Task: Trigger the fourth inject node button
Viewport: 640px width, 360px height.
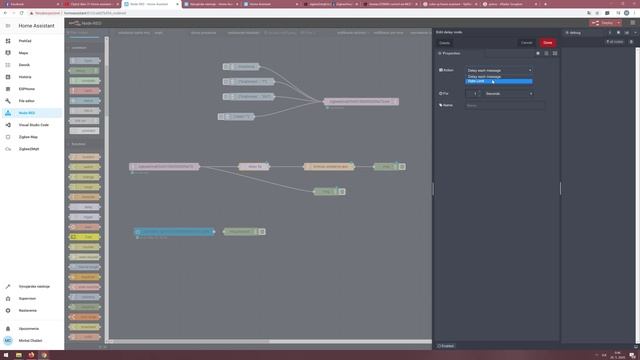Action: [x=221, y=117]
